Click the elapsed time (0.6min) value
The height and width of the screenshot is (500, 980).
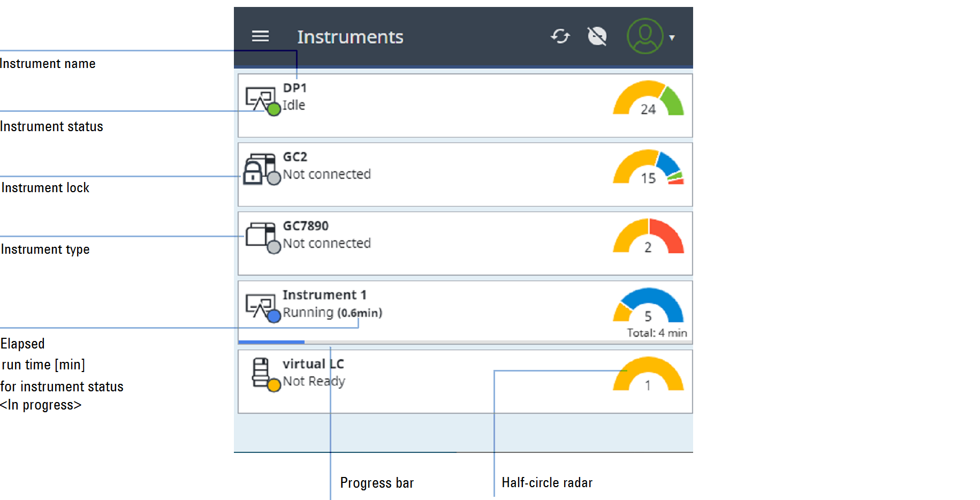coord(360,313)
